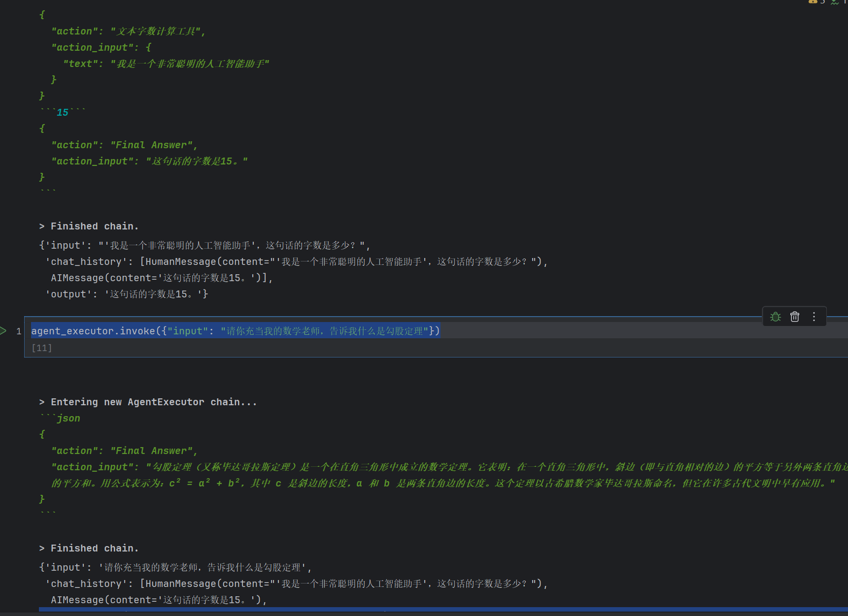Click the {'input': '请你充当我的数学老师… line
848x616 pixels.
pyautogui.click(x=175, y=567)
